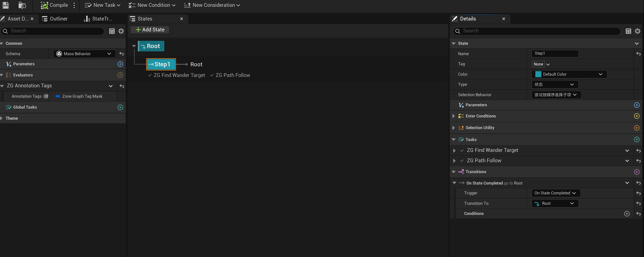Add state Parameter plus icon in Details
Image resolution: width=644 pixels, height=257 pixels.
pos(637,105)
